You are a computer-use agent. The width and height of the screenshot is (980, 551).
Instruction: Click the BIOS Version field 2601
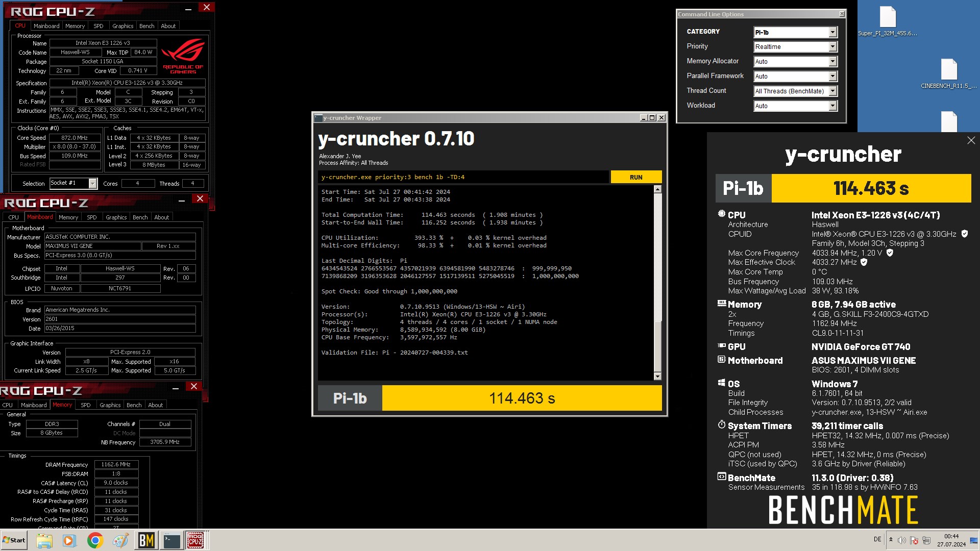pos(120,319)
